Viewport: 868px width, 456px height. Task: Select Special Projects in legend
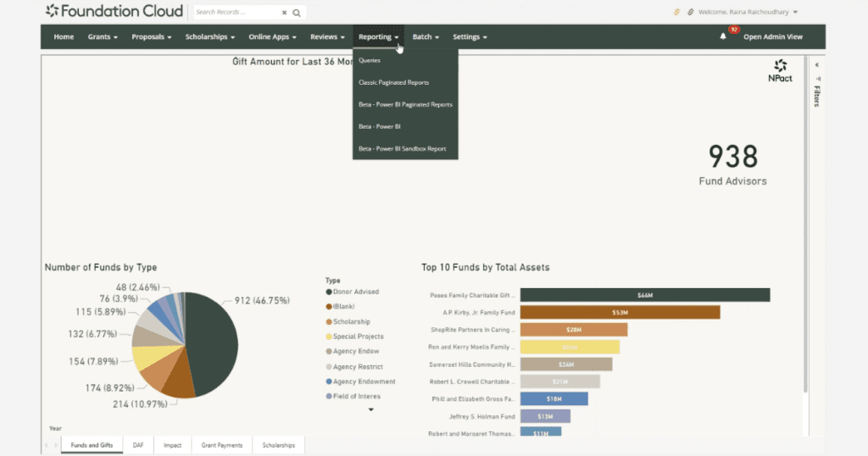click(354, 336)
